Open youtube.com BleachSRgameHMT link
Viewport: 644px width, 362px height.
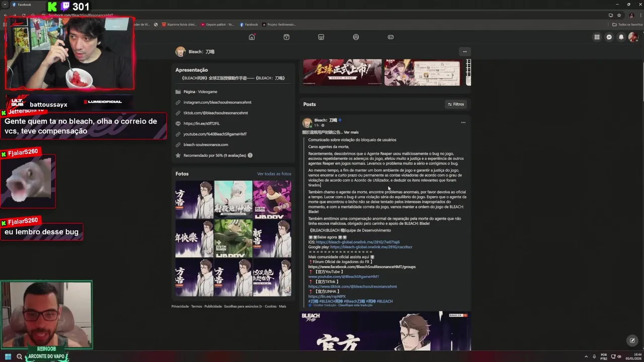coord(215,134)
